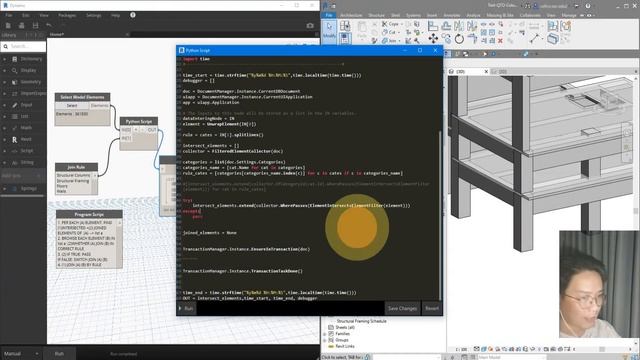Viewport: 640px width, 360px height.
Task: Open the View menu in Dynamo
Action: pos(44,15)
